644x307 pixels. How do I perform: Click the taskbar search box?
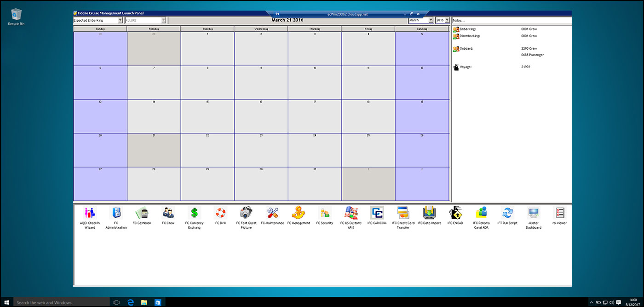(62, 302)
